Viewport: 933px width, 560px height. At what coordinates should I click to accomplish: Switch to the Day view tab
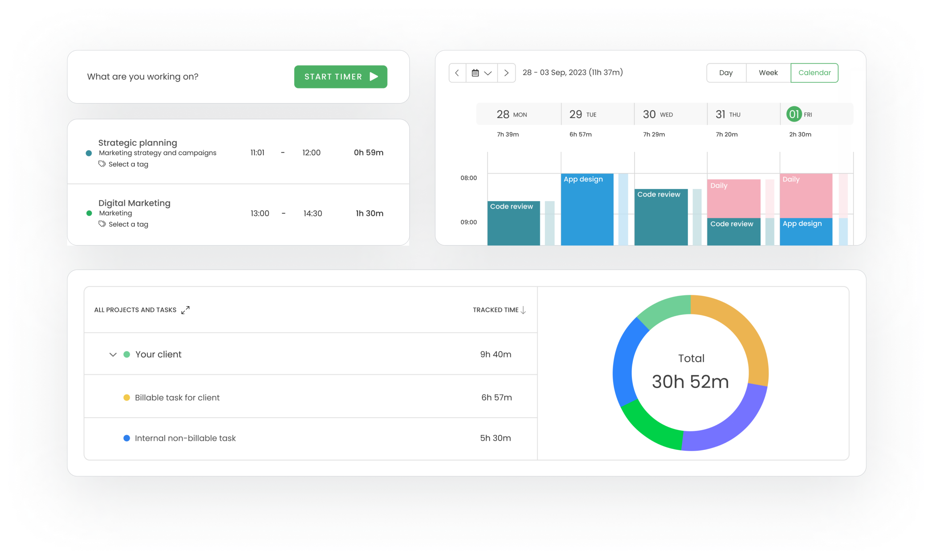726,73
